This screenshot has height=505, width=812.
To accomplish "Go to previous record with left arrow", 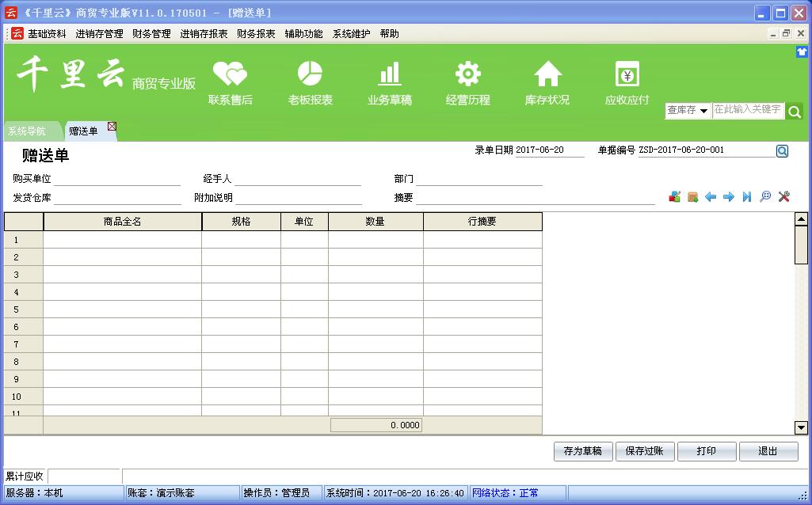I will pyautogui.click(x=711, y=197).
